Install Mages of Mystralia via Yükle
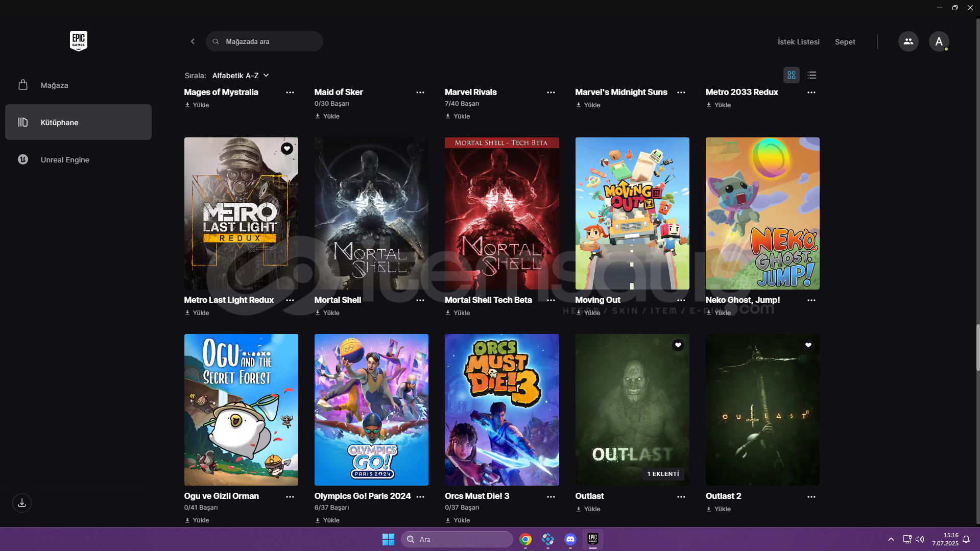This screenshot has width=980, height=551. click(x=197, y=105)
